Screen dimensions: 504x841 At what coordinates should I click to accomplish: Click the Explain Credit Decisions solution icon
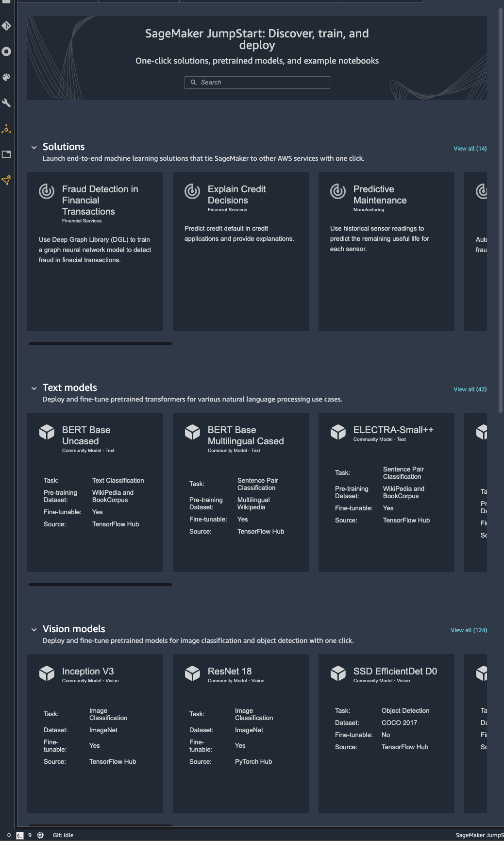tap(192, 191)
